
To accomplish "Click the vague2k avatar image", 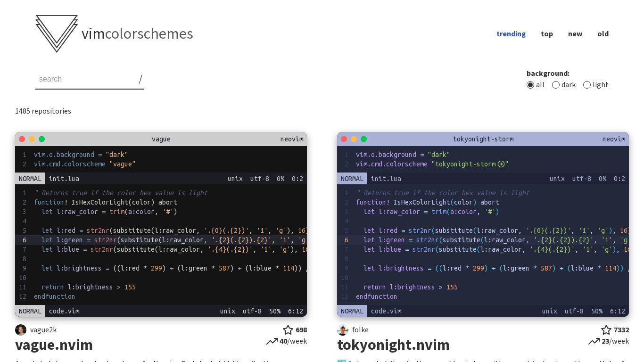I will point(21,330).
